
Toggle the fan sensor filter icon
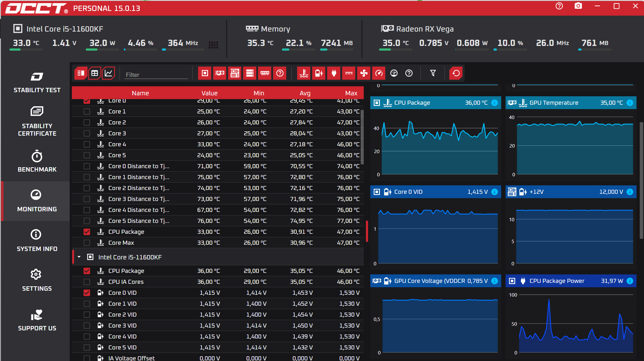(364, 73)
